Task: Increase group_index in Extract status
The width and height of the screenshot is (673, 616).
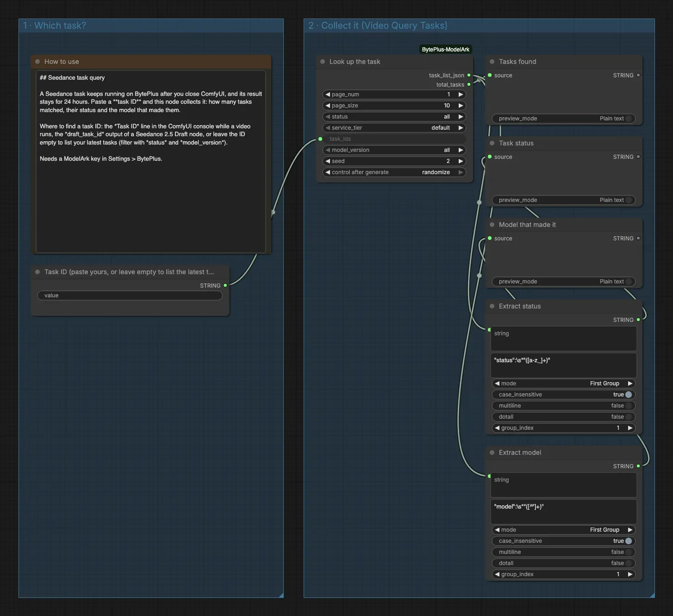Action: [x=630, y=428]
